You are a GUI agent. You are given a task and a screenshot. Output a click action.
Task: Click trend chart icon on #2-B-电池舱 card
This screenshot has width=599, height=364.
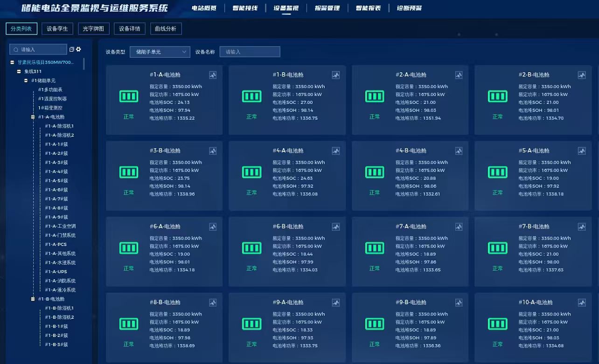click(x=581, y=75)
